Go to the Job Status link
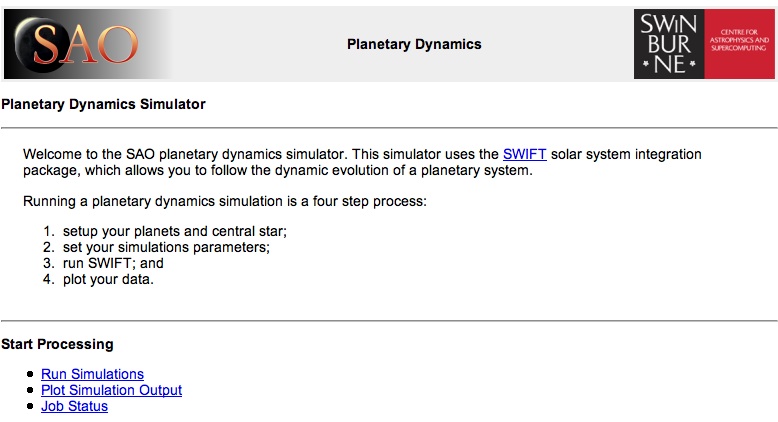Viewport: 778px width, 422px height. coord(74,406)
